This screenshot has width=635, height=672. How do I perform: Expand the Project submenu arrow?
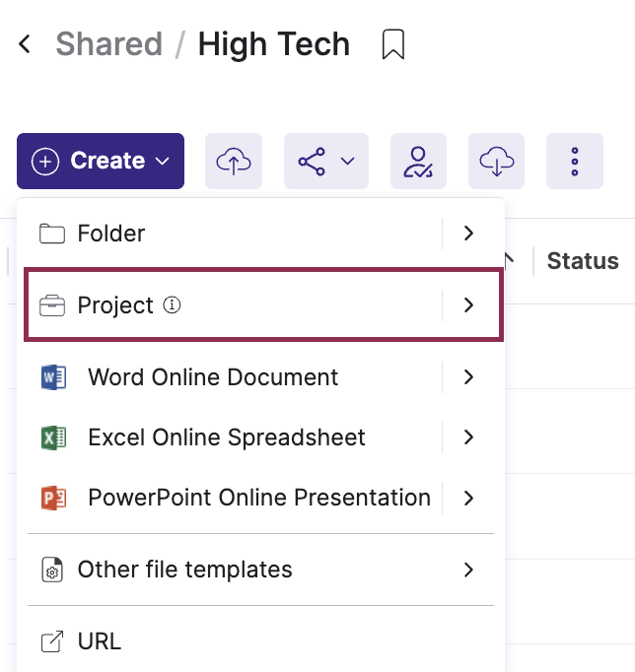pyautogui.click(x=468, y=305)
